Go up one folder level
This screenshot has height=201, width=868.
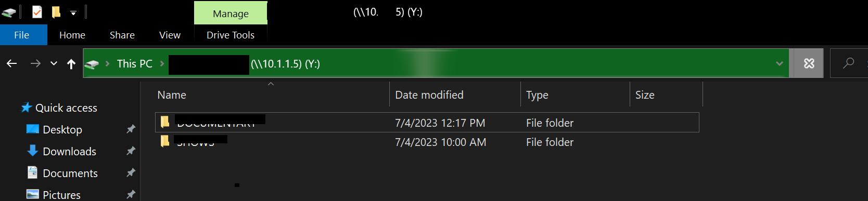(x=71, y=63)
